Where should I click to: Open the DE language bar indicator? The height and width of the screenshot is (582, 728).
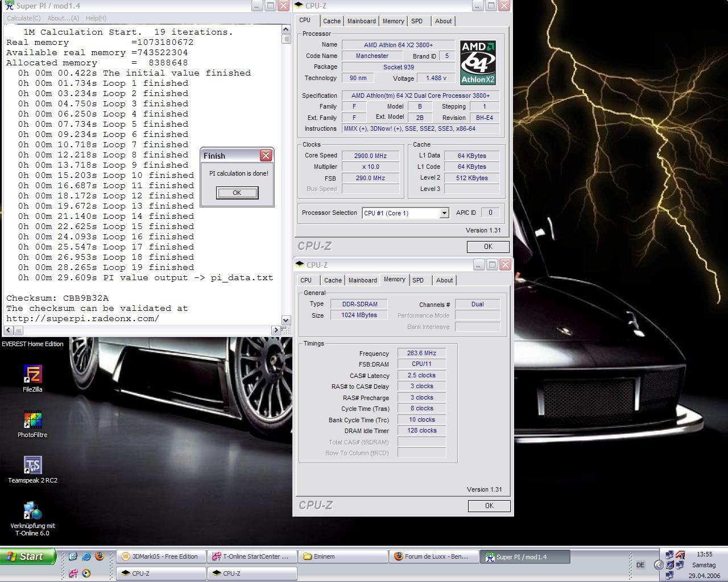640,565
